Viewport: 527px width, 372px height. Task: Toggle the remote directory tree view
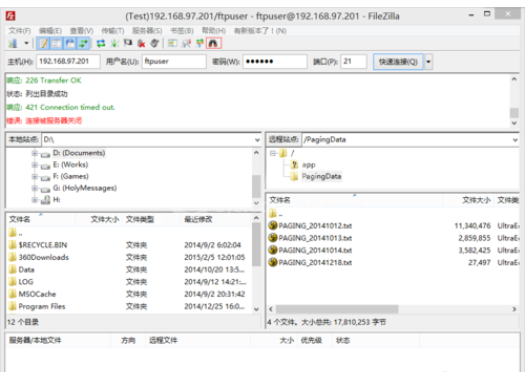click(70, 43)
